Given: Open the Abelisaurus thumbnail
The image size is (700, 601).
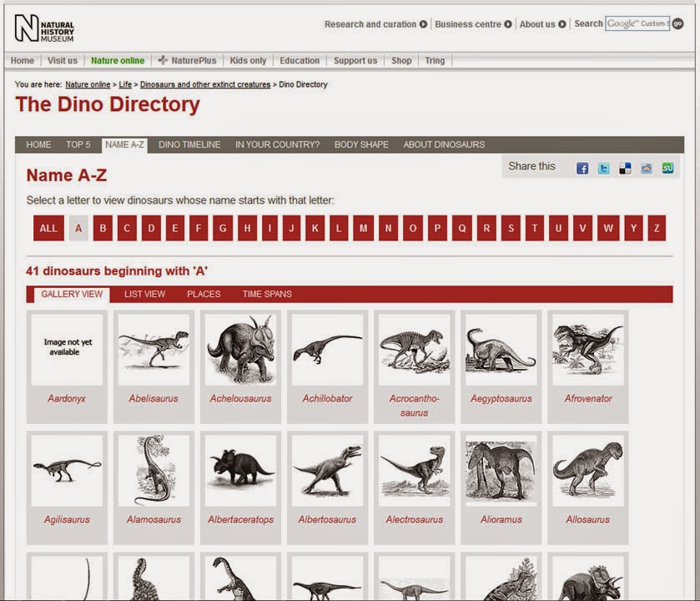Looking at the screenshot, I should (154, 349).
